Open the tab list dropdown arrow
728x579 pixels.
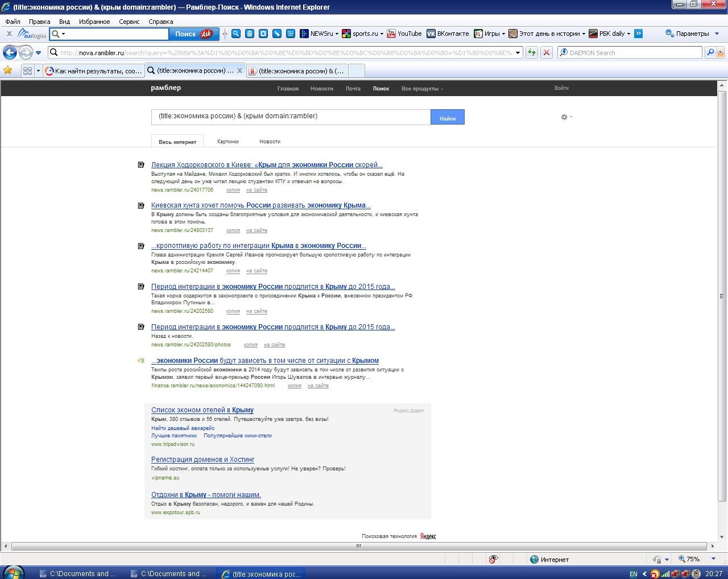pyautogui.click(x=38, y=71)
